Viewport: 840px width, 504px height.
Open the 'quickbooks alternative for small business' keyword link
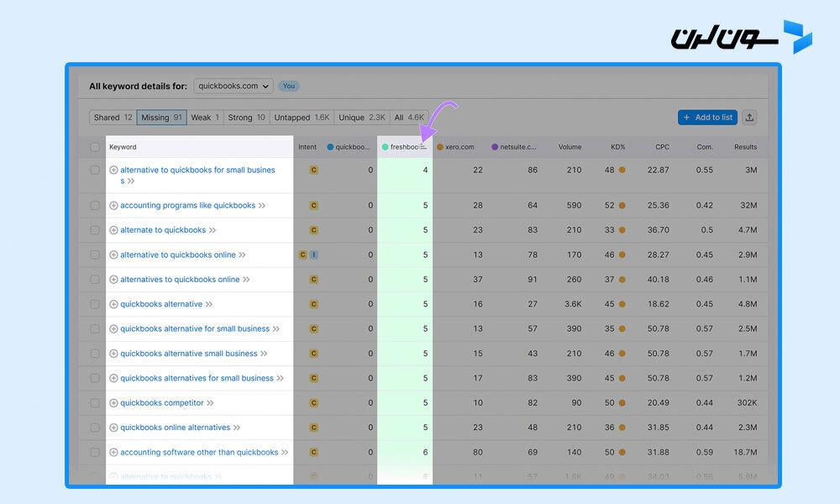[195, 328]
